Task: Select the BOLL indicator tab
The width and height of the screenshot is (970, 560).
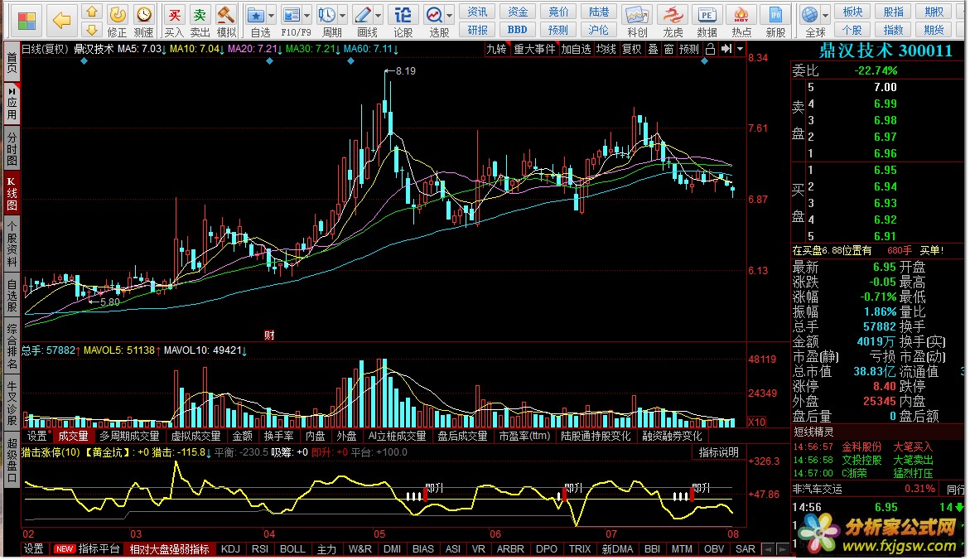Action: (x=292, y=549)
